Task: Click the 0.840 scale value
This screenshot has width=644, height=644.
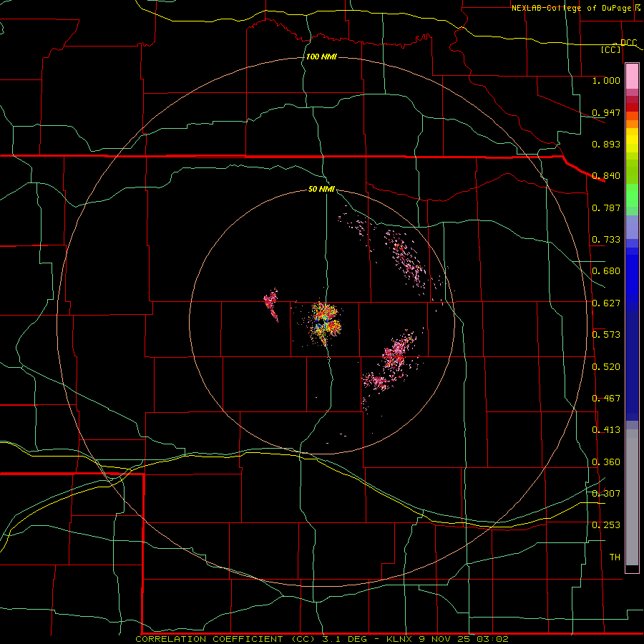Action: [x=606, y=175]
